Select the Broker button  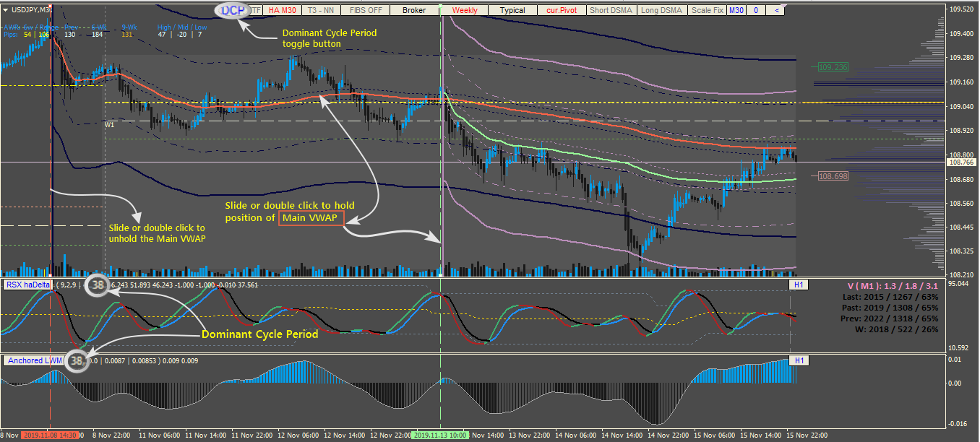click(x=414, y=10)
